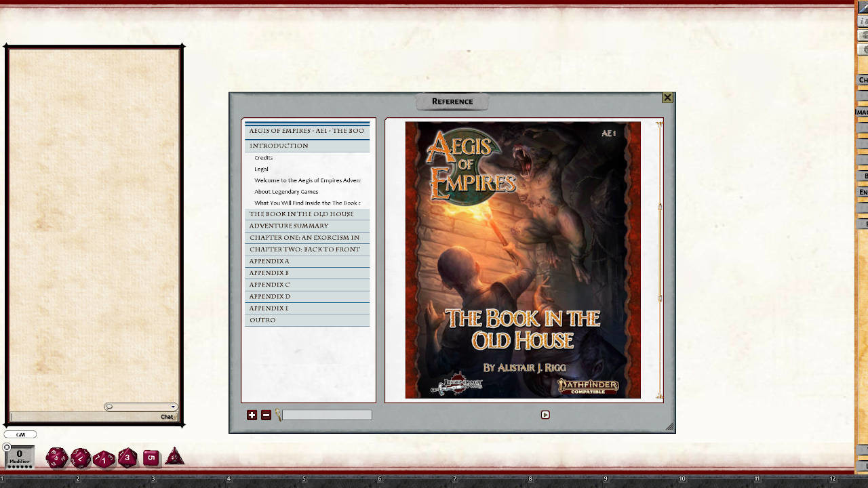Pick up the triangular d4 die
This screenshot has width=868, height=488.
174,457
